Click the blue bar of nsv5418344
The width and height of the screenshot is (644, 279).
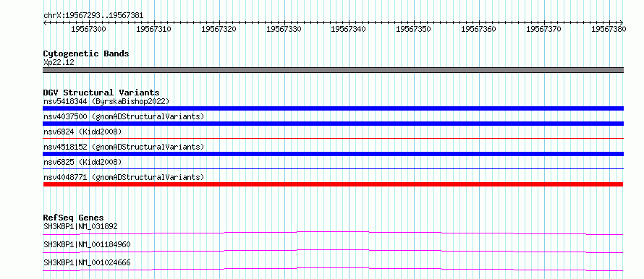pos(333,108)
